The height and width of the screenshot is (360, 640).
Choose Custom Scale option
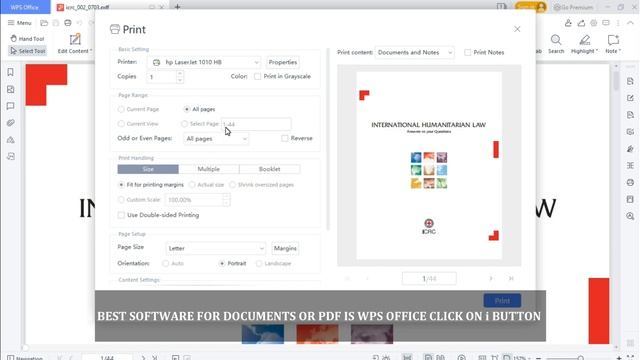coord(121,200)
